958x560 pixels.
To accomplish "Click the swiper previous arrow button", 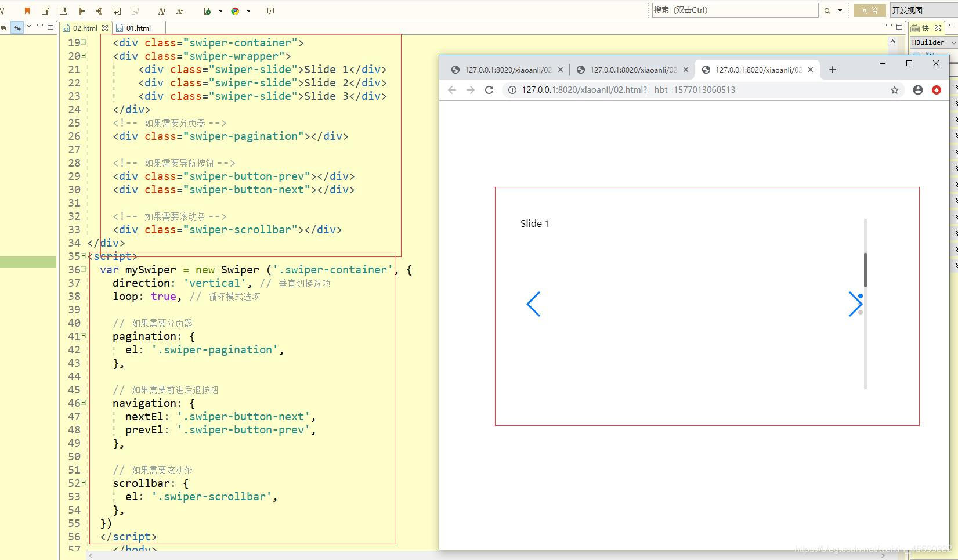I will 533,304.
